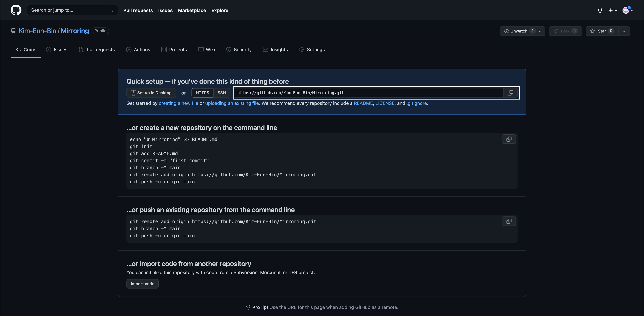Viewport: 644px width, 316px height.
Task: Copy the repository URL to clipboard
Action: 510,93
